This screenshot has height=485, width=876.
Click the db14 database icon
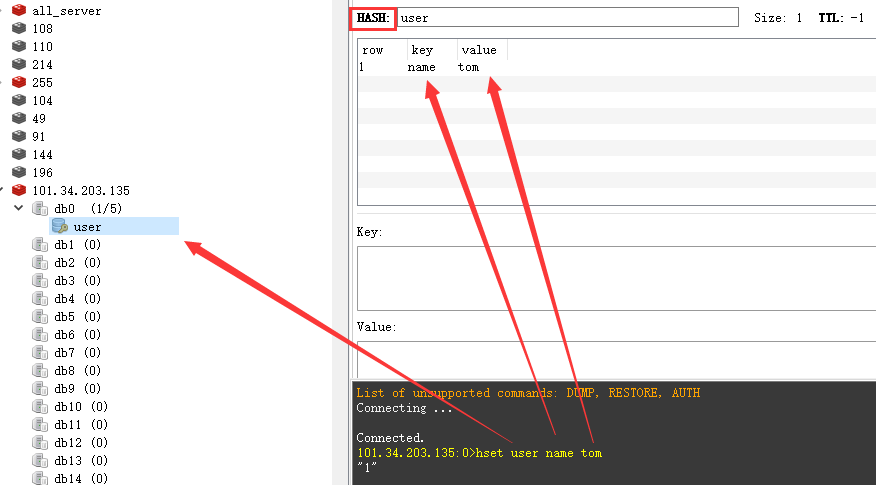tap(40, 479)
